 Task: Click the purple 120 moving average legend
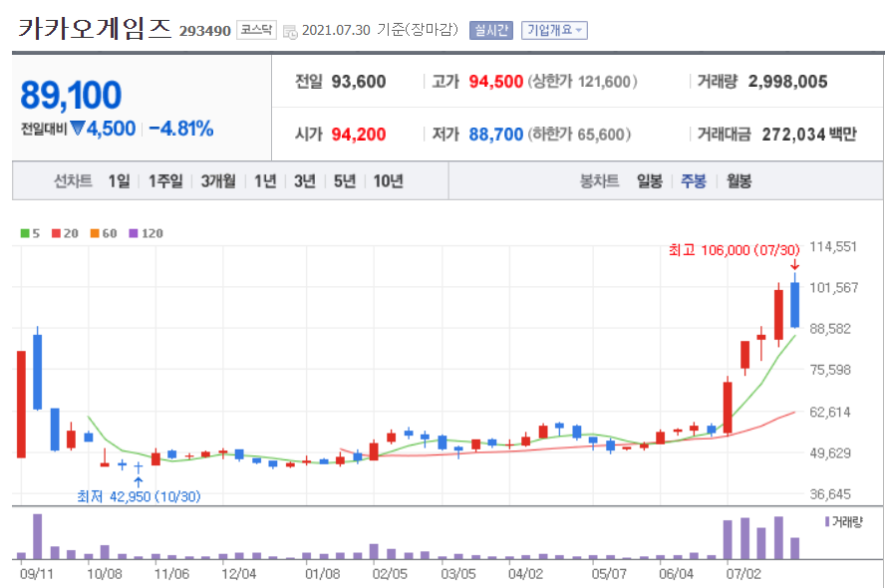147,233
